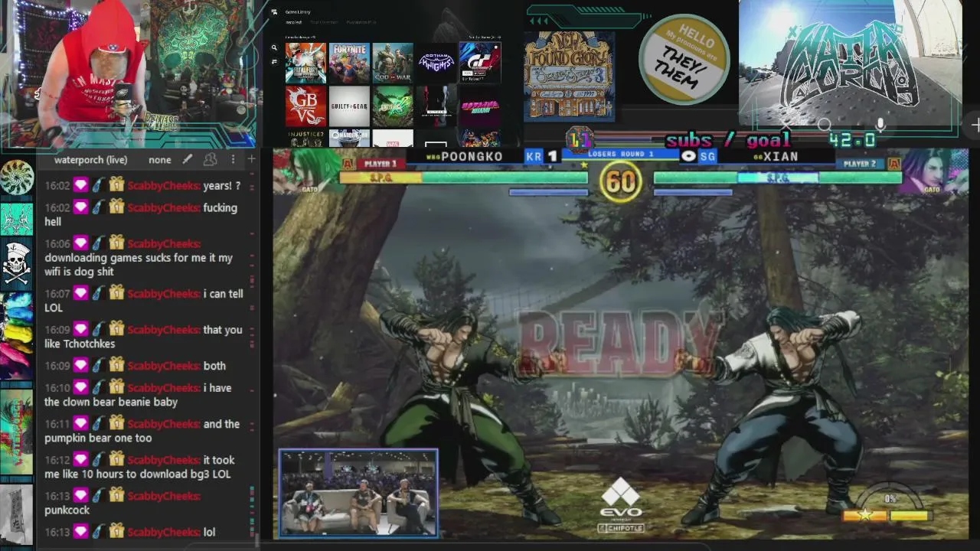Click feather badge in 'both' message

(x=98, y=366)
